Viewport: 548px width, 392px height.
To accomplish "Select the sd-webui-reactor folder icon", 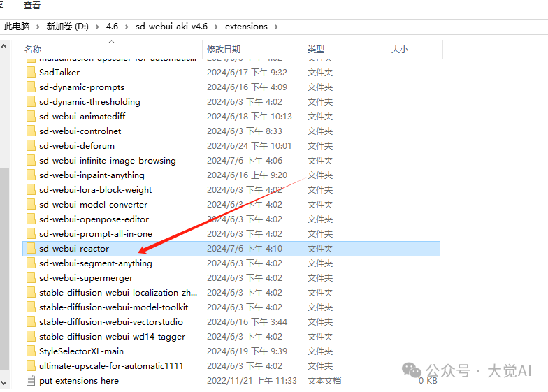I will click(x=31, y=249).
